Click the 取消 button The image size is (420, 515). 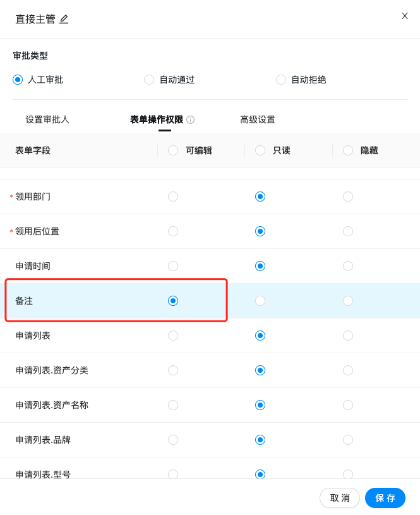(340, 498)
